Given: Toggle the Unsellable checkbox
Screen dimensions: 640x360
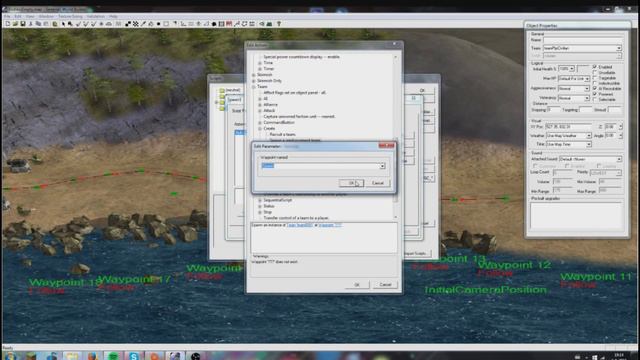Looking at the screenshot, I should point(595,72).
